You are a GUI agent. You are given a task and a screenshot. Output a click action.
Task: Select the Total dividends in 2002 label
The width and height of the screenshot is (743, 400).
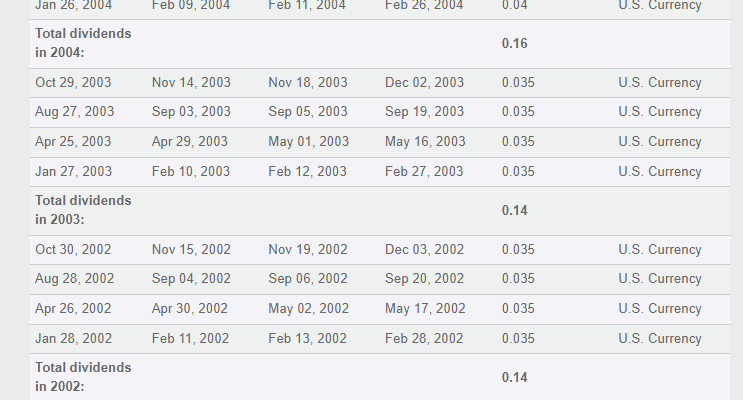tap(83, 377)
